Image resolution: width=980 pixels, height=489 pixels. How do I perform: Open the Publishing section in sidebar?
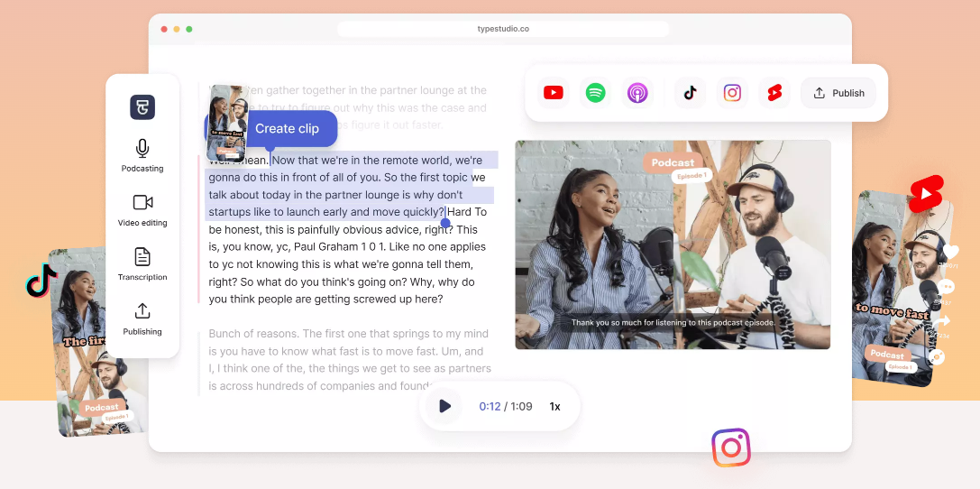142,318
